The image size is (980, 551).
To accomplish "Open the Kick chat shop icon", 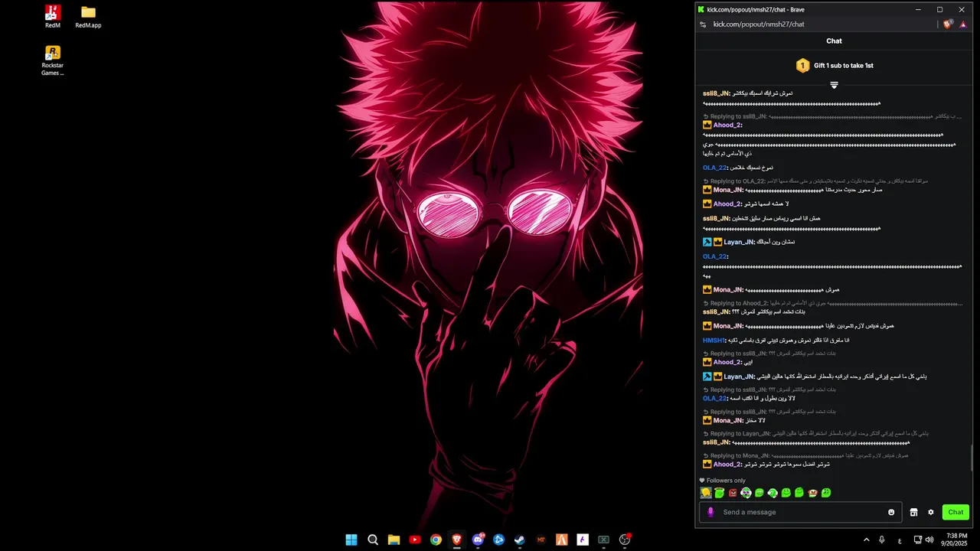I will click(x=913, y=512).
